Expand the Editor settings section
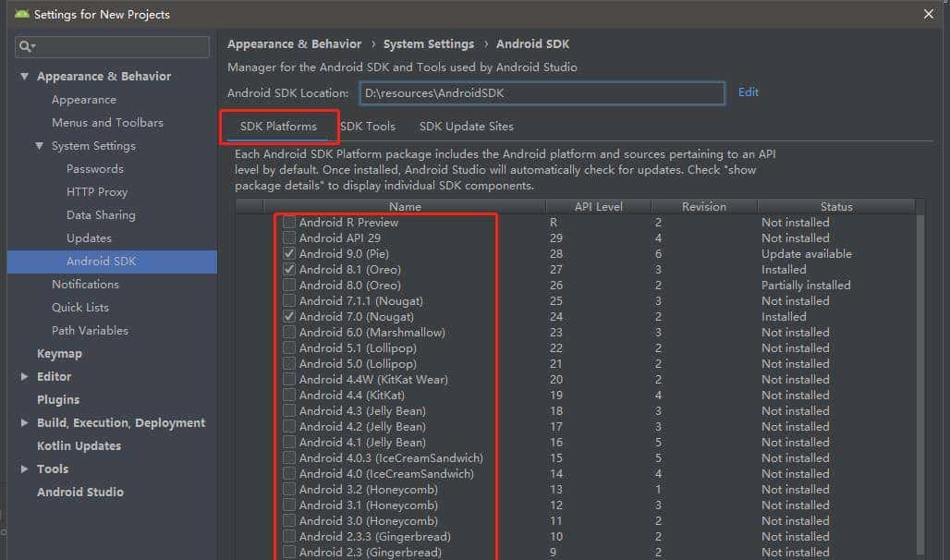The image size is (950, 560). click(x=25, y=377)
